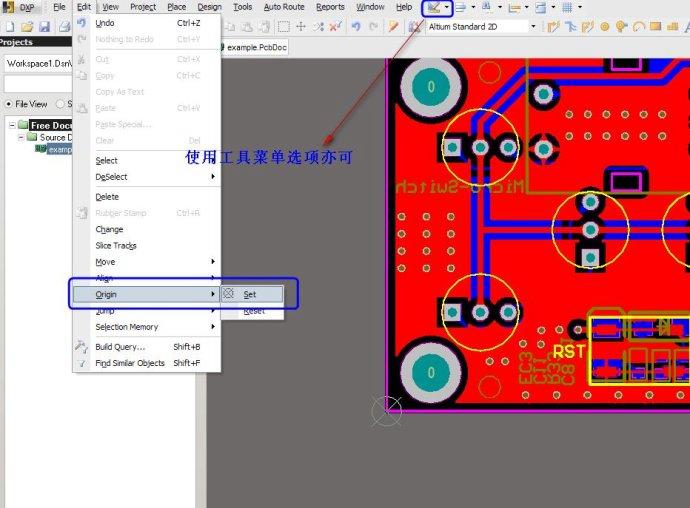690x508 pixels.
Task: Click the toolbar undo arrow icon
Action: (356, 27)
